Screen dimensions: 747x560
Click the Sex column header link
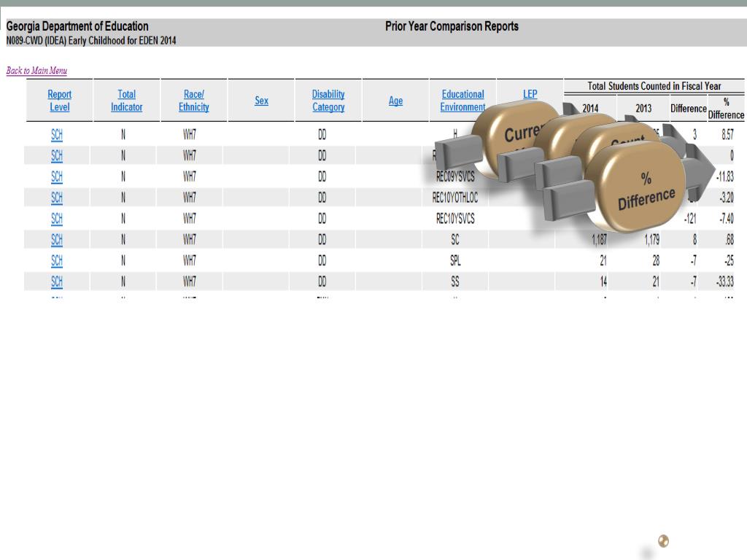(262, 101)
